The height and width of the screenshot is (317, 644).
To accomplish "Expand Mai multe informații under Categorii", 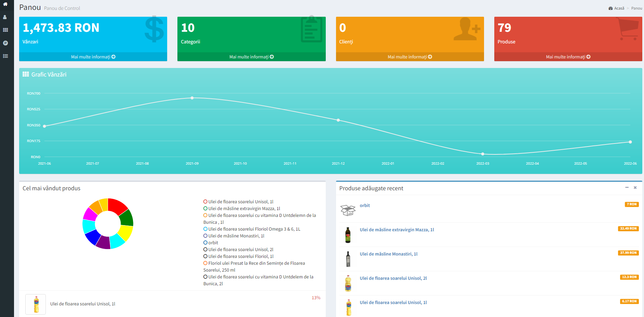I will (251, 57).
